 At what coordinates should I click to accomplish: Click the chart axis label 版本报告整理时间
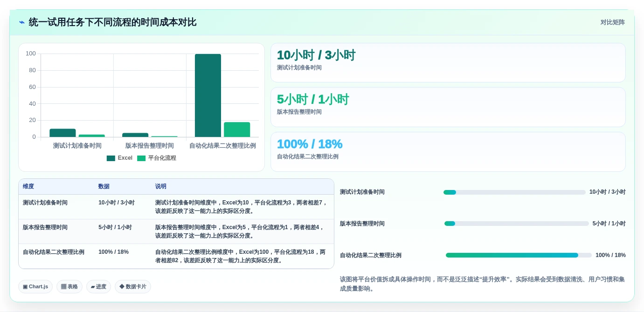click(150, 146)
